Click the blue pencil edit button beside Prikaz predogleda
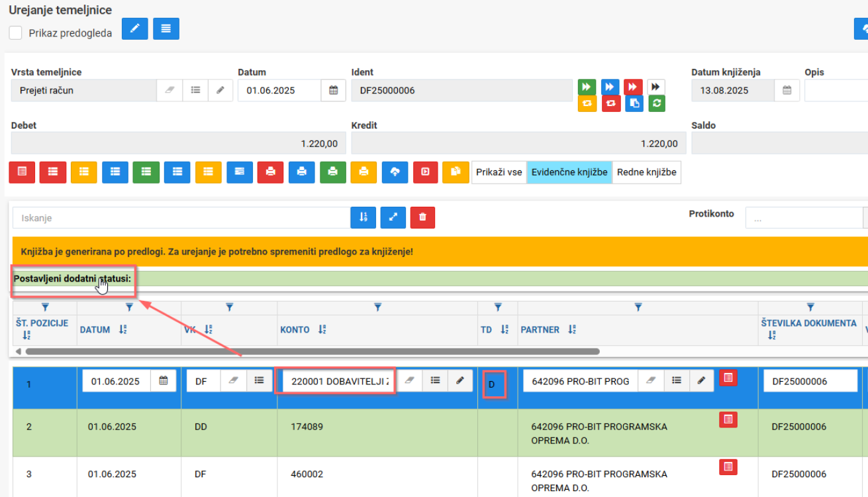Viewport: 868px width, 497px height. pos(135,29)
